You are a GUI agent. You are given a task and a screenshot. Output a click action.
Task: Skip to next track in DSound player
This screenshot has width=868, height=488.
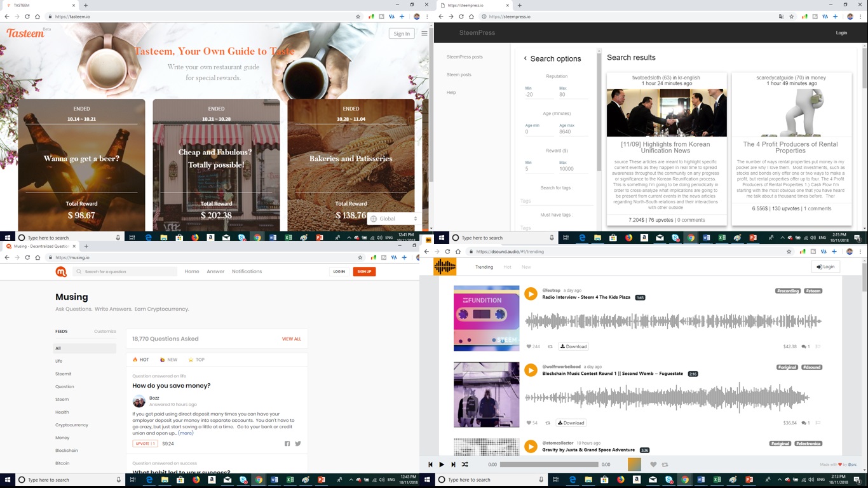453,464
